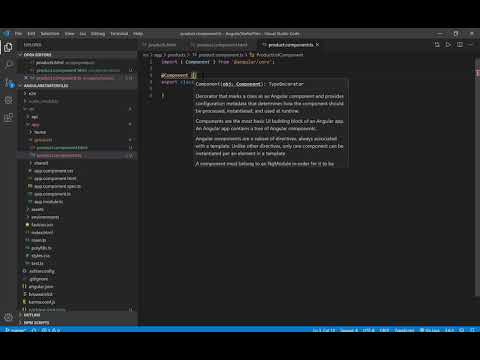Select product.component.ts under the products folder

77,155
